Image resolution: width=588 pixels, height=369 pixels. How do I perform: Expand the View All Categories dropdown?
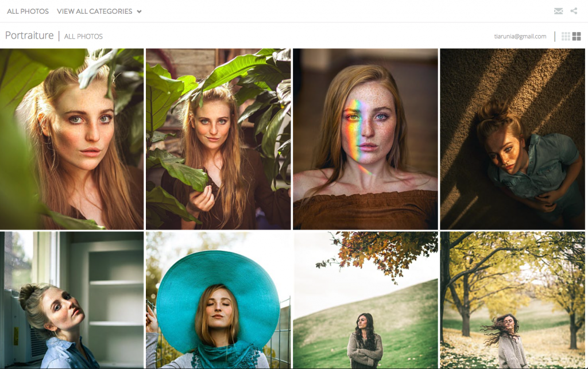click(99, 11)
